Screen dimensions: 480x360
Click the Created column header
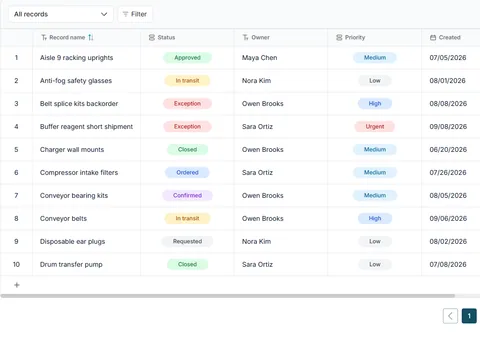tap(451, 37)
